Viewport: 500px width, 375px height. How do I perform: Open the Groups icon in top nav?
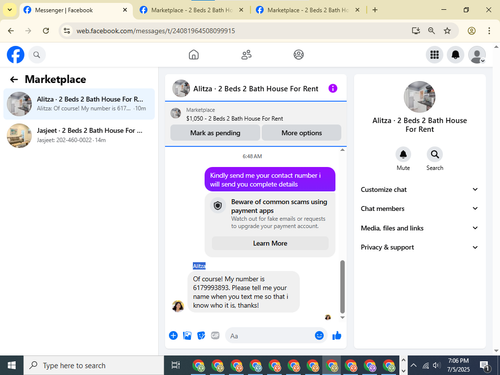[299, 55]
